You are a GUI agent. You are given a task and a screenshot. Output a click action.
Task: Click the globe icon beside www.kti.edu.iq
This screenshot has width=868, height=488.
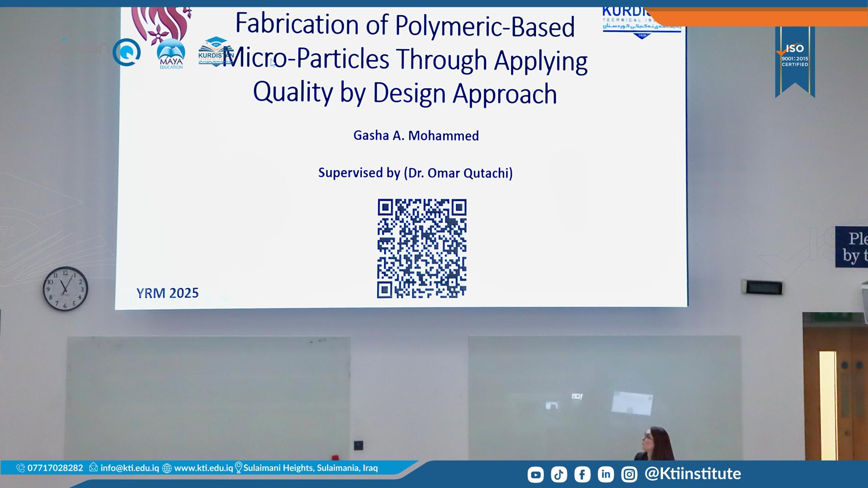(x=167, y=468)
